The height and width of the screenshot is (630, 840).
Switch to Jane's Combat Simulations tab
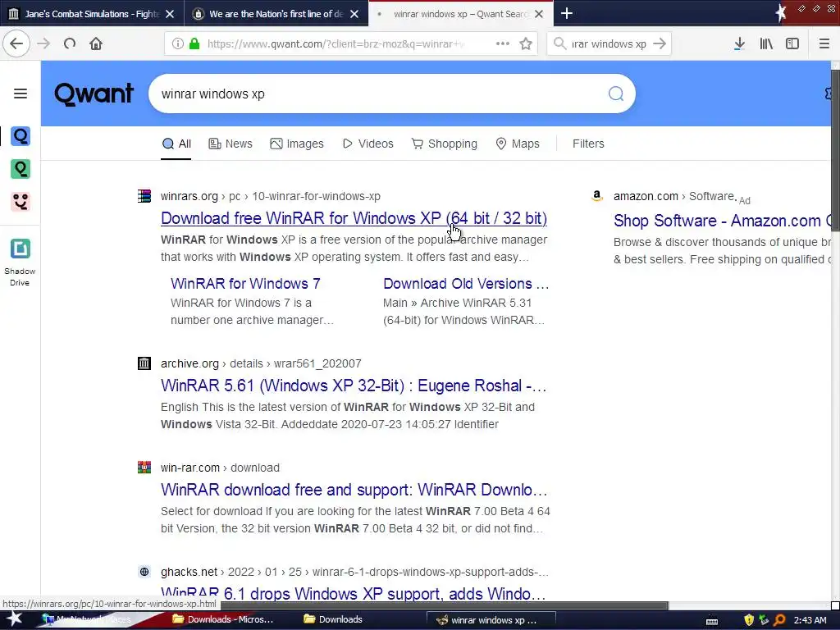click(x=92, y=13)
